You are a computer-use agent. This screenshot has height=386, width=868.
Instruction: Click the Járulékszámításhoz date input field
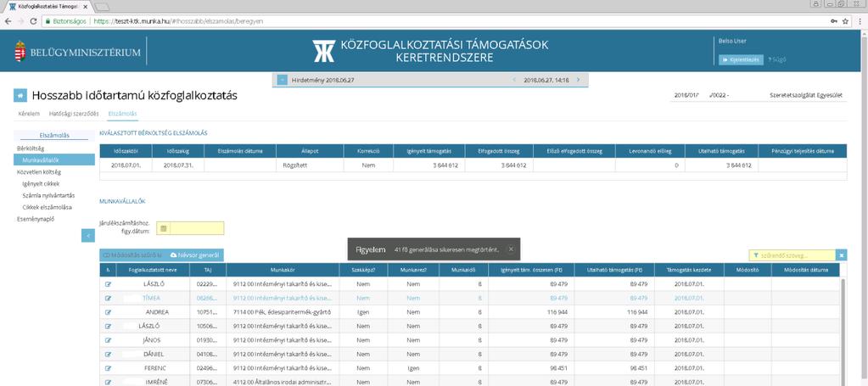197,228
